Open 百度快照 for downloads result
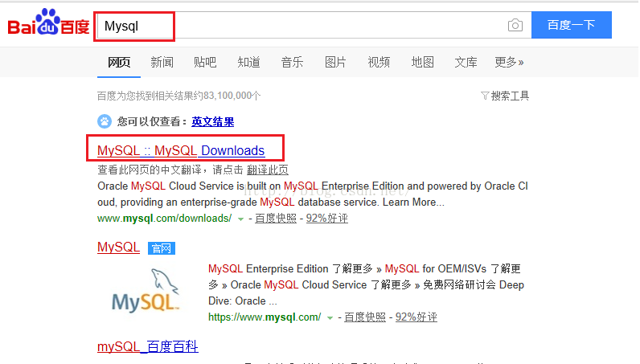 pos(276,219)
